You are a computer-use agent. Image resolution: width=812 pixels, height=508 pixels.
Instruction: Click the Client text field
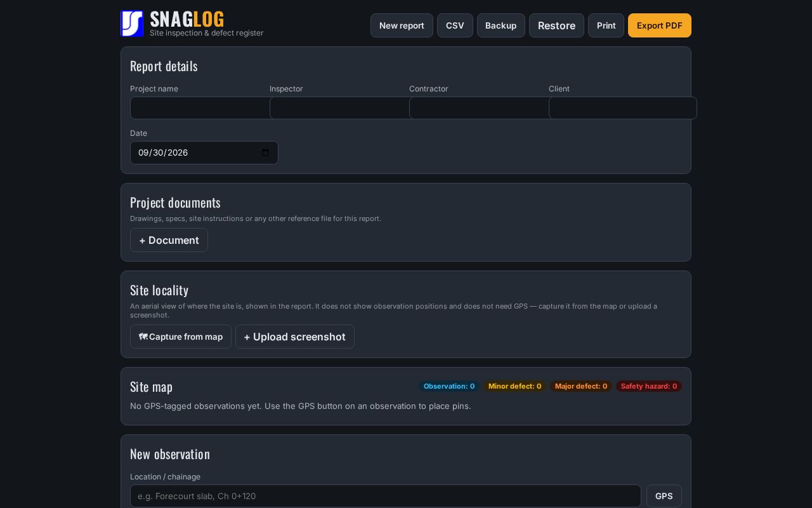(623, 108)
